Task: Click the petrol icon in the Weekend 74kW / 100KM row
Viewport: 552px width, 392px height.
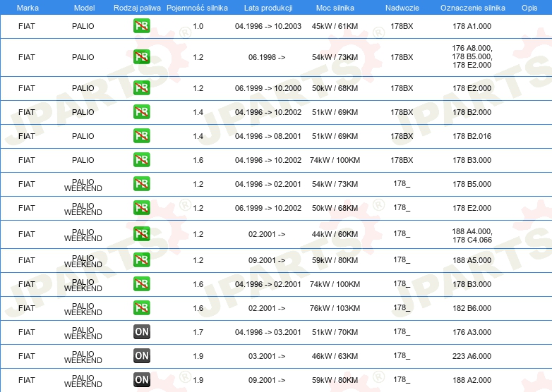Action: 141,283
